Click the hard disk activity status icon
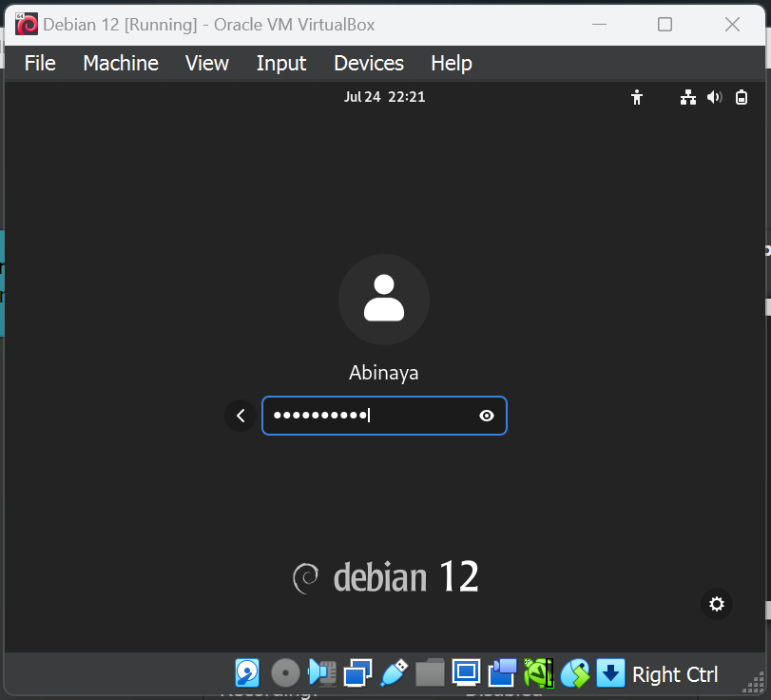 point(247,672)
